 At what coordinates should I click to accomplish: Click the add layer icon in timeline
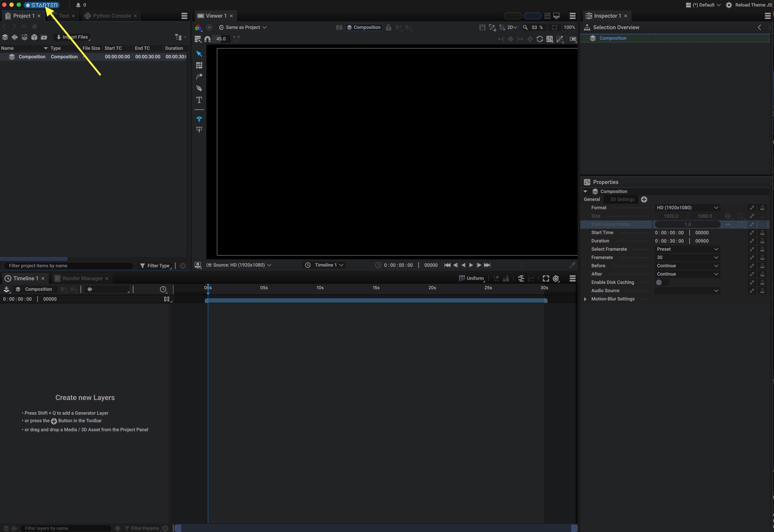(6, 289)
